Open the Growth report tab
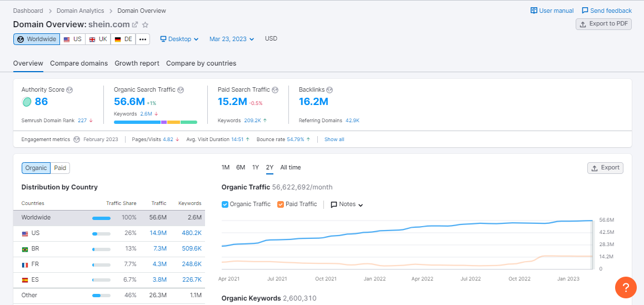Image resolution: width=644 pixels, height=305 pixels. pos(137,63)
